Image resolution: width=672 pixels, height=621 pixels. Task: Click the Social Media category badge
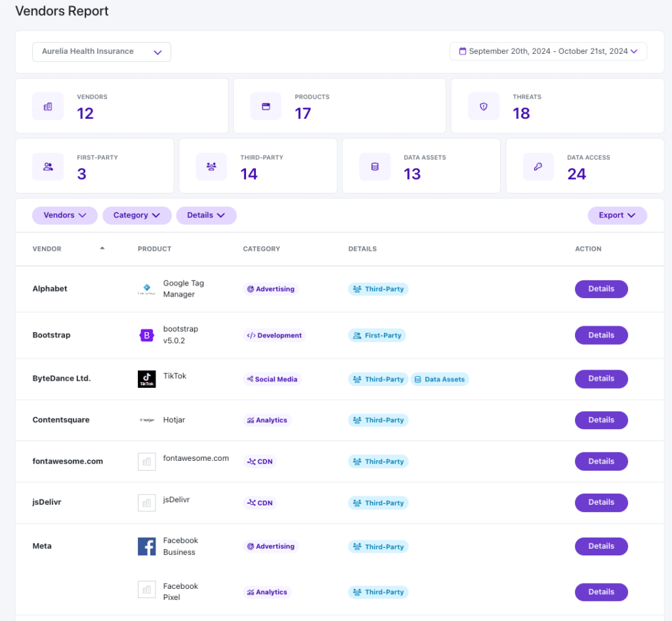click(272, 379)
